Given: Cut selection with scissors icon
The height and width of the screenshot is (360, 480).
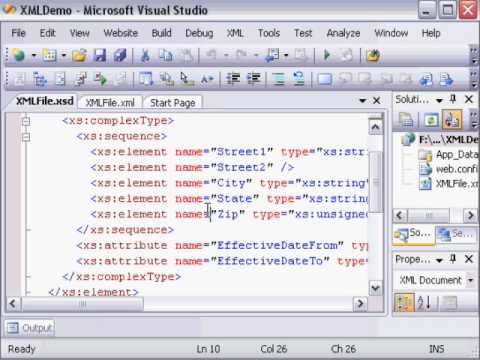Looking at the screenshot, I should click(x=145, y=55).
